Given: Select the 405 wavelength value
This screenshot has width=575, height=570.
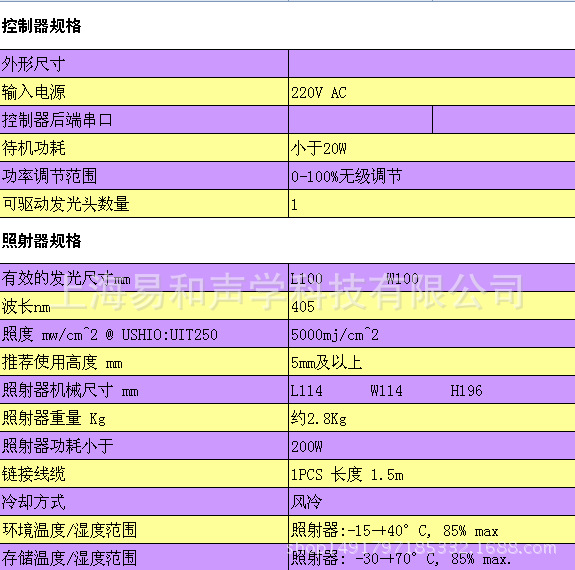Looking at the screenshot, I should [303, 307].
